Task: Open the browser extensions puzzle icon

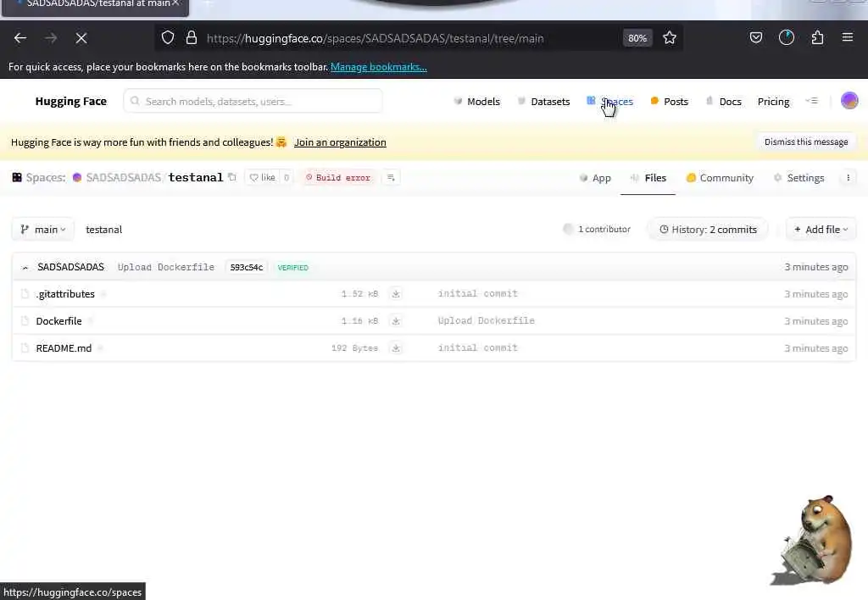Action: click(x=818, y=37)
